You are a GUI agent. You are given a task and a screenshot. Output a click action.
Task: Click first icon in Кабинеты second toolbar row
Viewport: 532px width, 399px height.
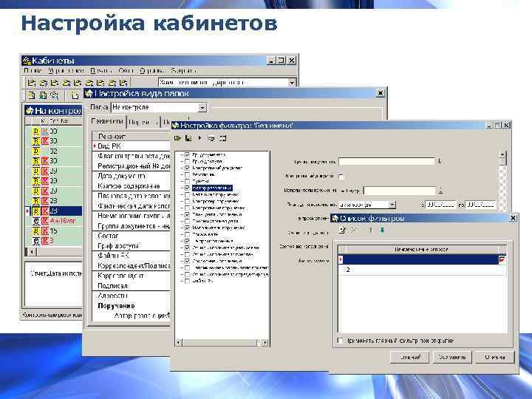tap(32, 95)
